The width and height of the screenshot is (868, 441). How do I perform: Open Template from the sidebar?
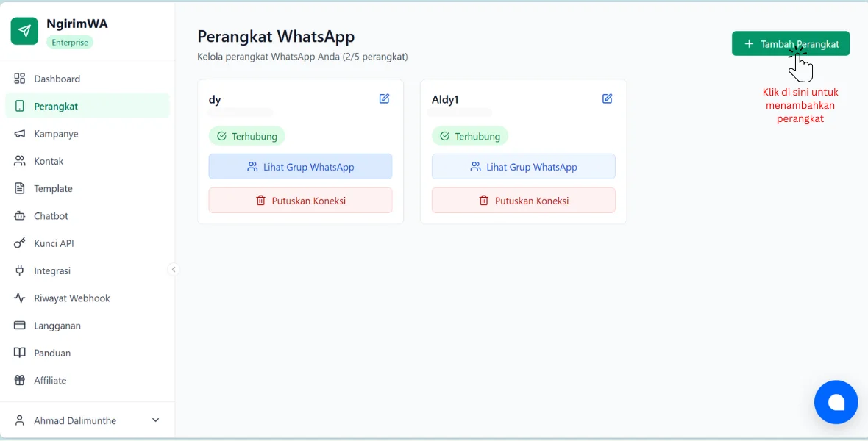pyautogui.click(x=88, y=188)
